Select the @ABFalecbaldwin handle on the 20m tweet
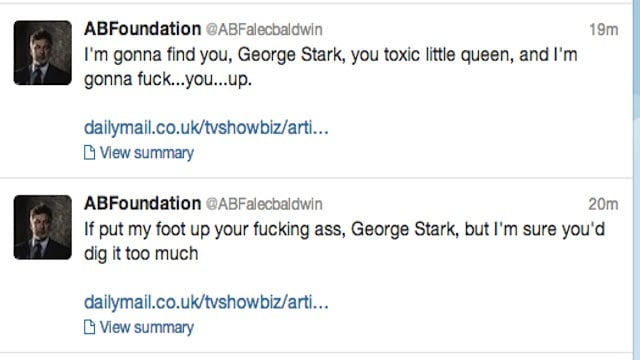 click(x=264, y=204)
